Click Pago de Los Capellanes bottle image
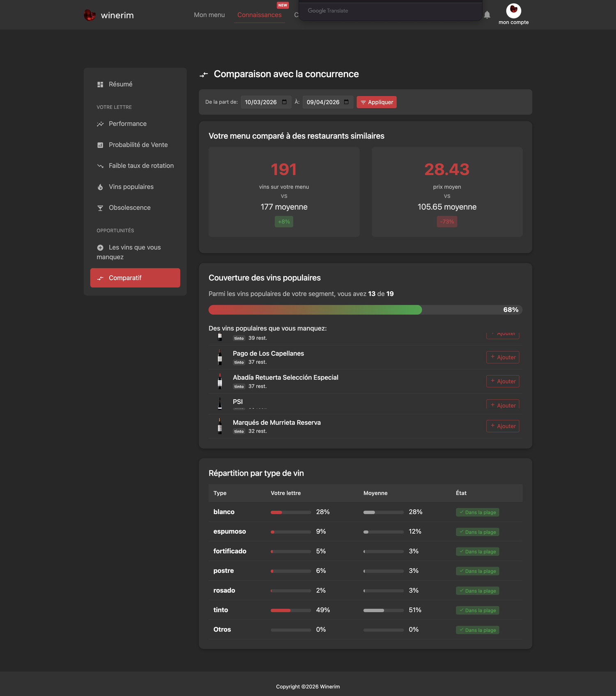This screenshot has width=616, height=696. (220, 357)
